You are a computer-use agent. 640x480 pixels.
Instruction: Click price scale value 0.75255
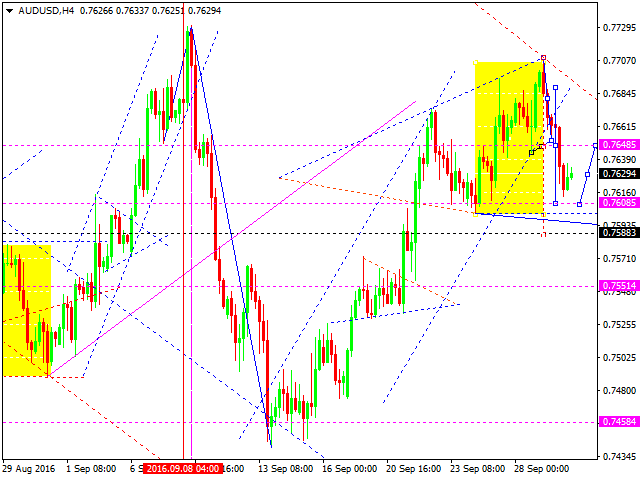click(x=619, y=325)
